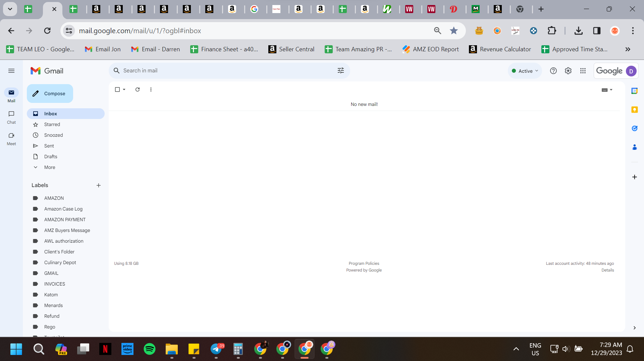This screenshot has height=361, width=644.
Task: Open the Google apps grid
Action: (x=583, y=71)
